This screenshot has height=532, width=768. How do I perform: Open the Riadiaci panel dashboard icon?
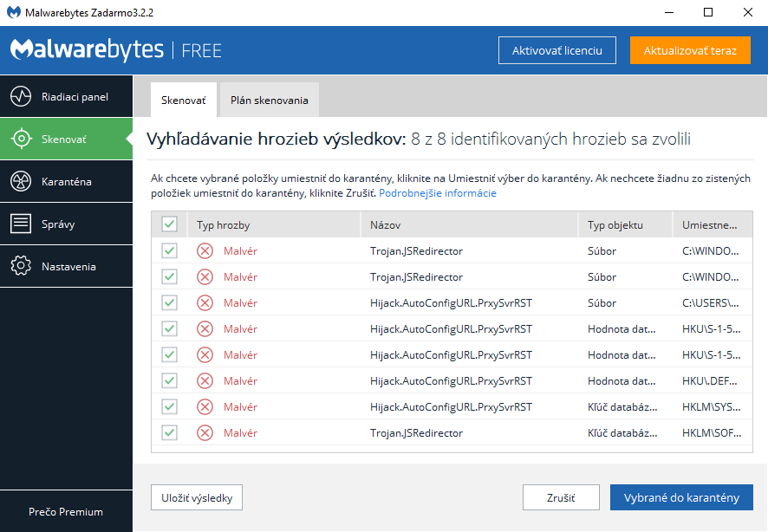21,96
